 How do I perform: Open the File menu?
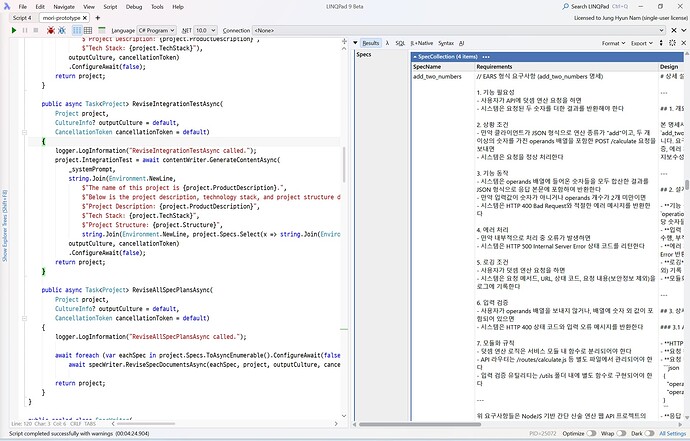click(x=22, y=7)
